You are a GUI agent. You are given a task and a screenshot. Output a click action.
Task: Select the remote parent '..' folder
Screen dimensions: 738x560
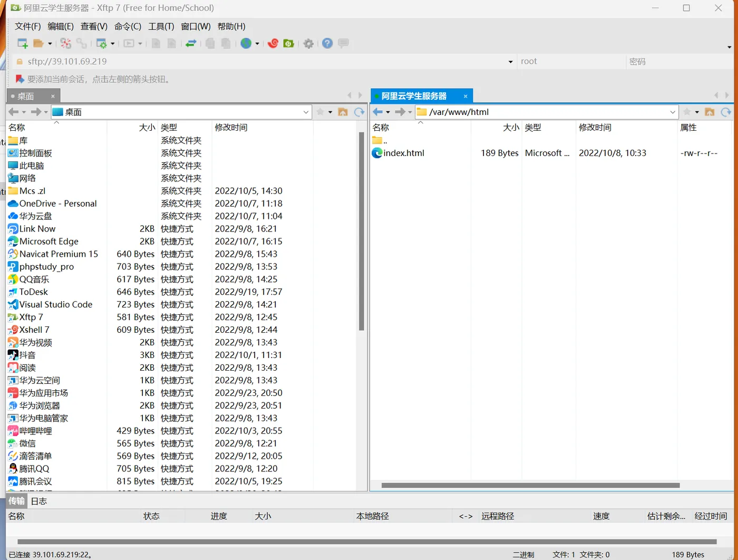[380, 140]
